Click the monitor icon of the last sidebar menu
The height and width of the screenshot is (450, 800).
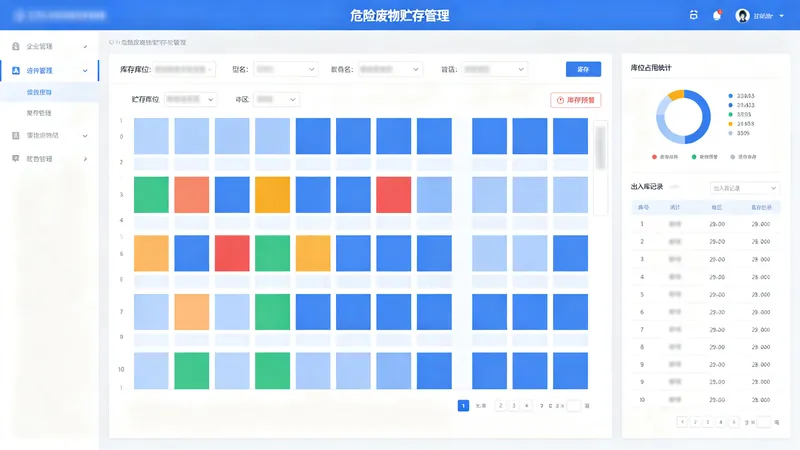[16, 159]
